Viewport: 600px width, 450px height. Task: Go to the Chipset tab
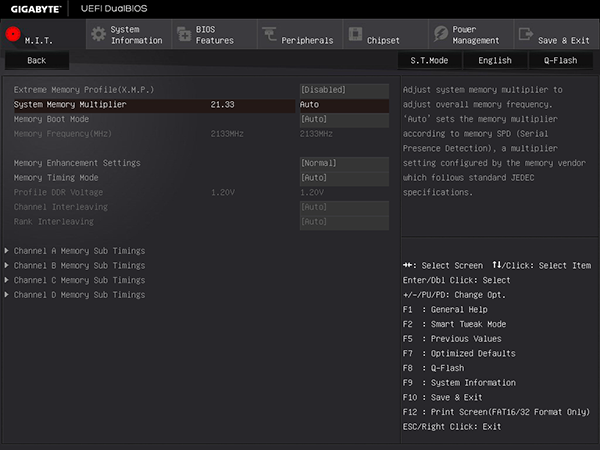click(x=386, y=34)
